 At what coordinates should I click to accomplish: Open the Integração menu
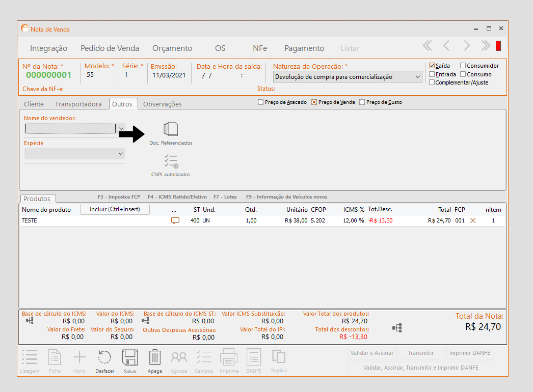coord(48,48)
